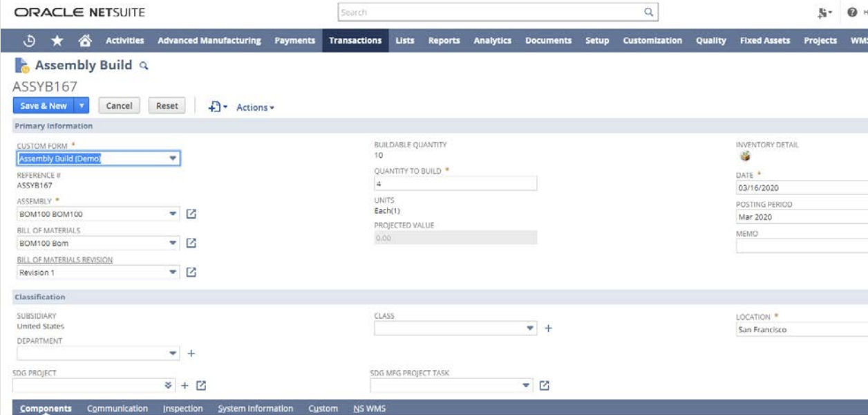Open SDG Project external link icon

(201, 385)
